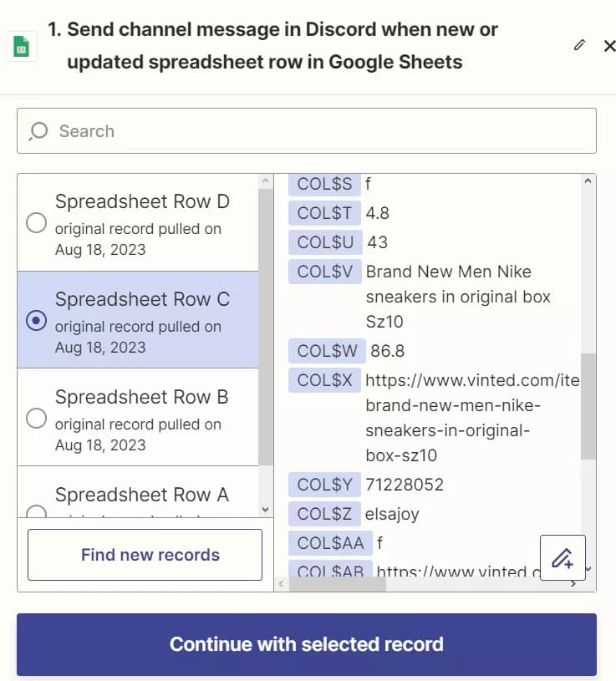Click the field details vertical scrollbar thumb

point(588,405)
